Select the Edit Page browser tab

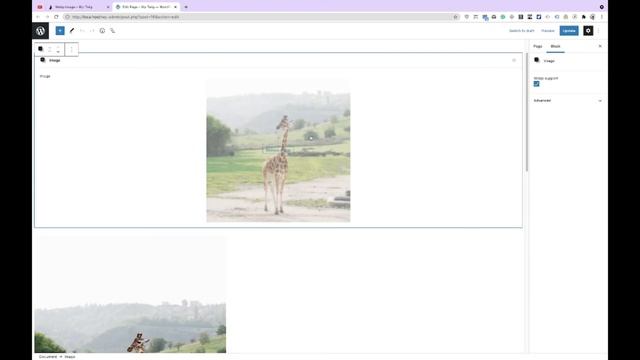(145, 7)
